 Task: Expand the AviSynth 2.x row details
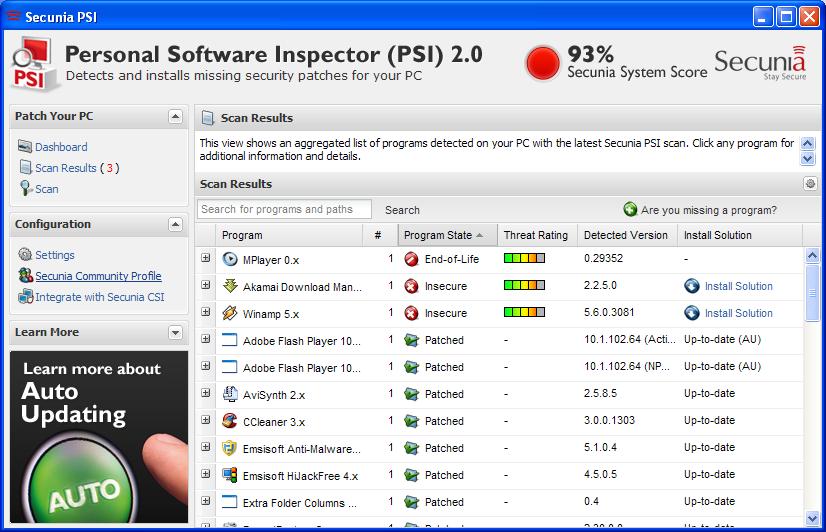point(206,394)
